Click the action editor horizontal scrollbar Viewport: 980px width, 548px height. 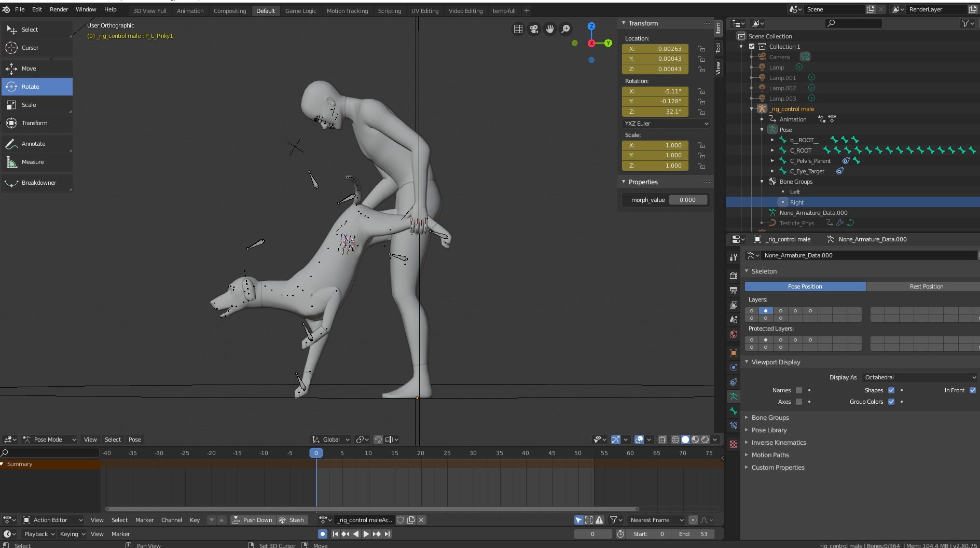(x=371, y=509)
